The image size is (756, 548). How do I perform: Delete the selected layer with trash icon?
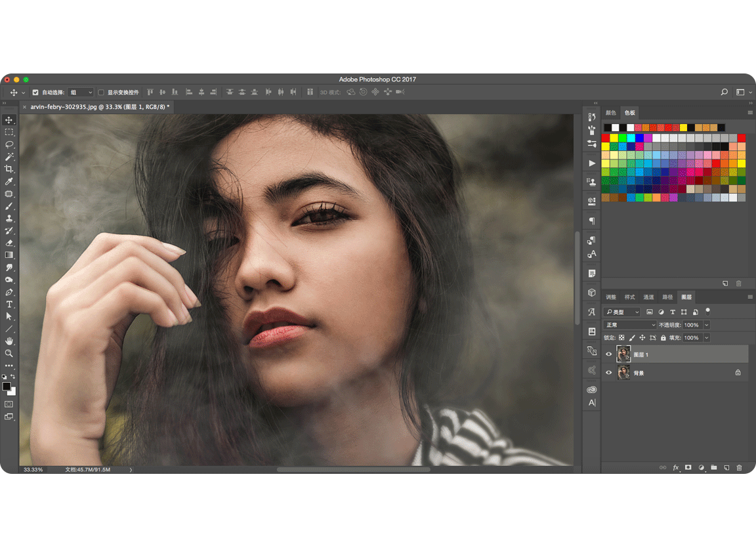coord(739,467)
